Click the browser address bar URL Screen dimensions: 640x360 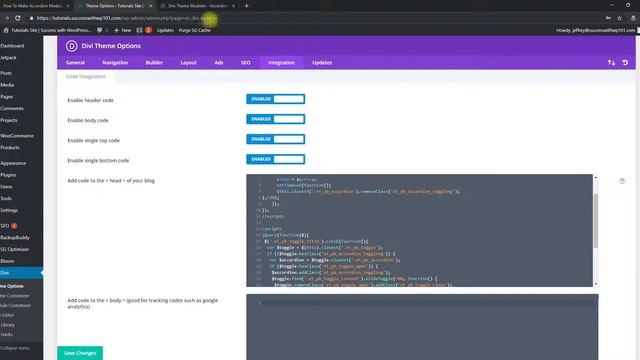[127, 18]
